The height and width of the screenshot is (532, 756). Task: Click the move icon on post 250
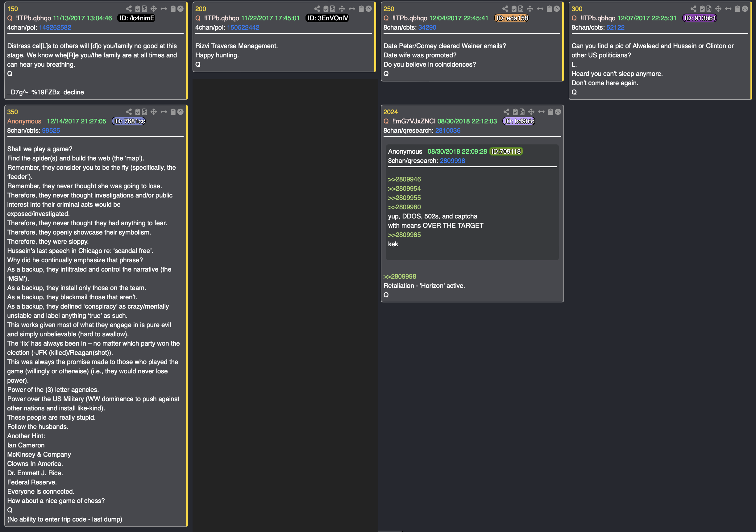(x=530, y=9)
